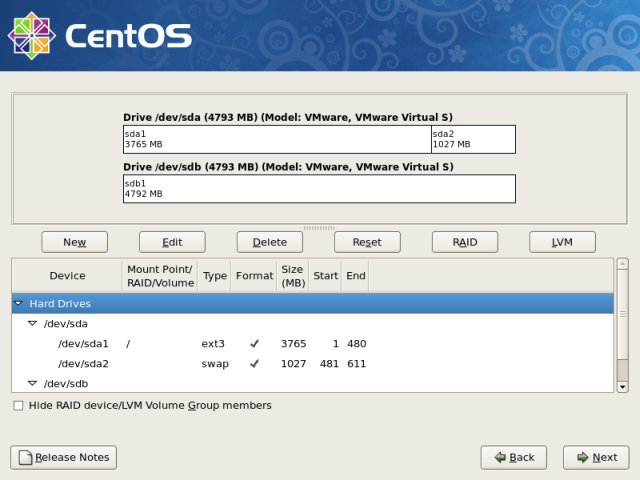Sort by the Device column header
The image size is (640, 480).
(x=67, y=275)
